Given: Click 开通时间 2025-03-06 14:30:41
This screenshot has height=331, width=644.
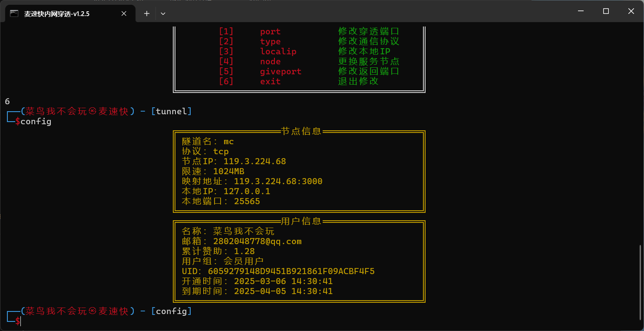Looking at the screenshot, I should [x=257, y=281].
